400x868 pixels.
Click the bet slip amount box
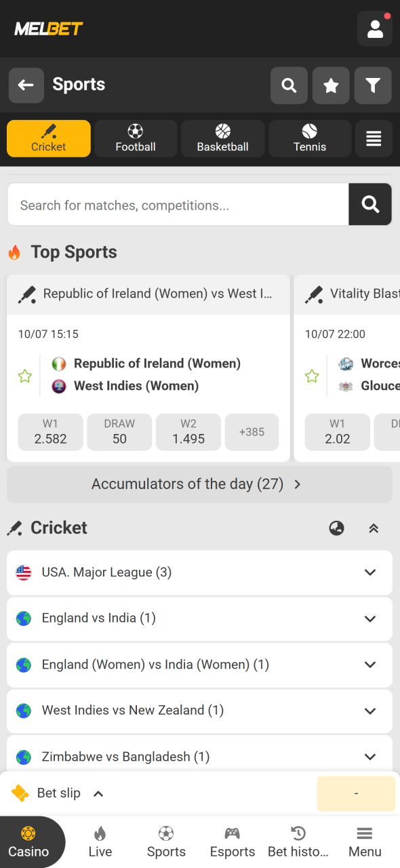click(x=356, y=793)
